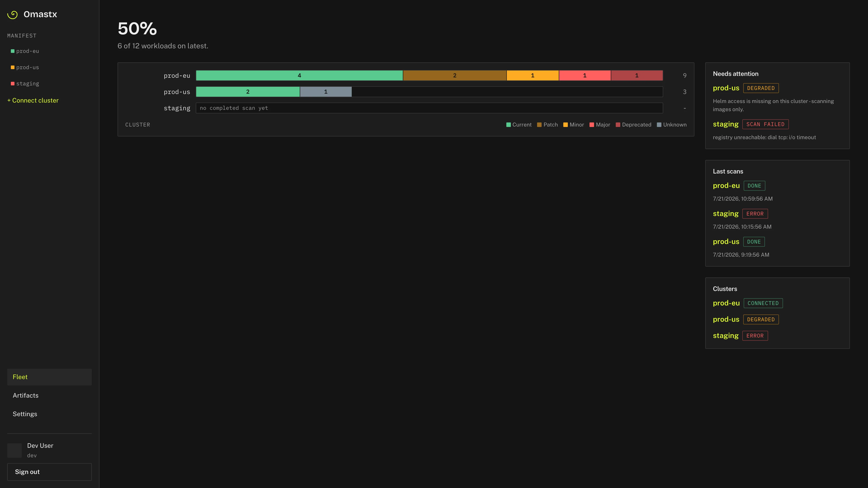Open staging link under Needs attention
Image resolution: width=868 pixels, height=488 pixels.
click(725, 124)
